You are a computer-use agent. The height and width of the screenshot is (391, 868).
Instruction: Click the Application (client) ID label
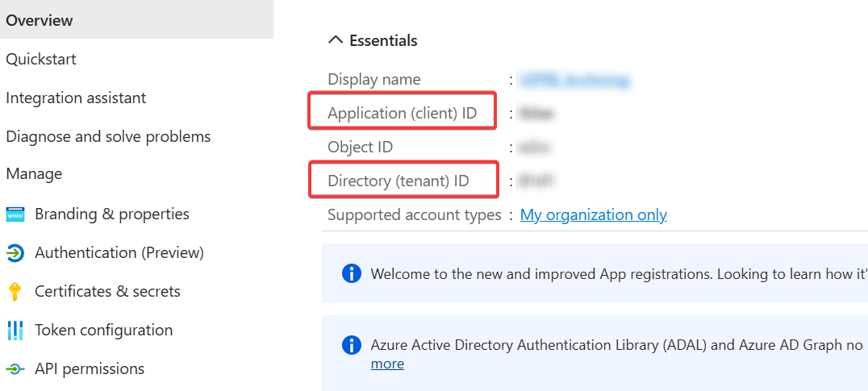coord(402,113)
